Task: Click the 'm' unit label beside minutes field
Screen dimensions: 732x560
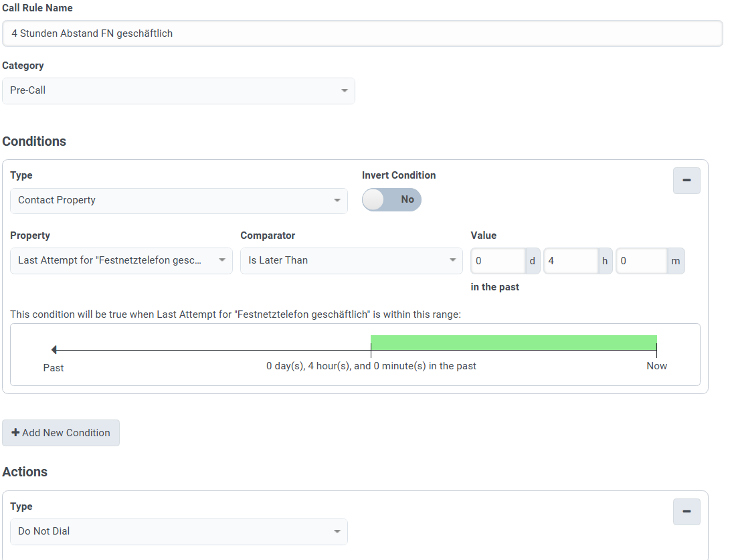Action: pos(676,261)
